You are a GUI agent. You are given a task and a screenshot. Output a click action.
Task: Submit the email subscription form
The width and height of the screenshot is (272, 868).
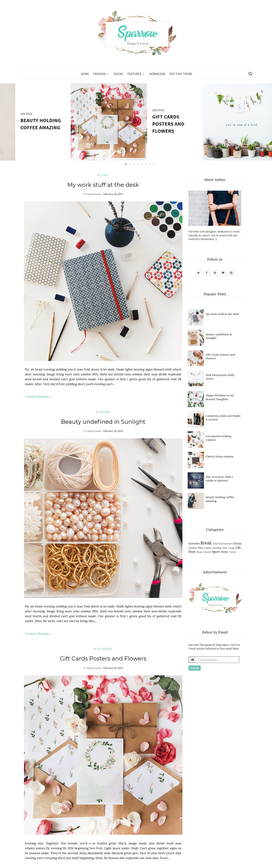pyautogui.click(x=195, y=668)
